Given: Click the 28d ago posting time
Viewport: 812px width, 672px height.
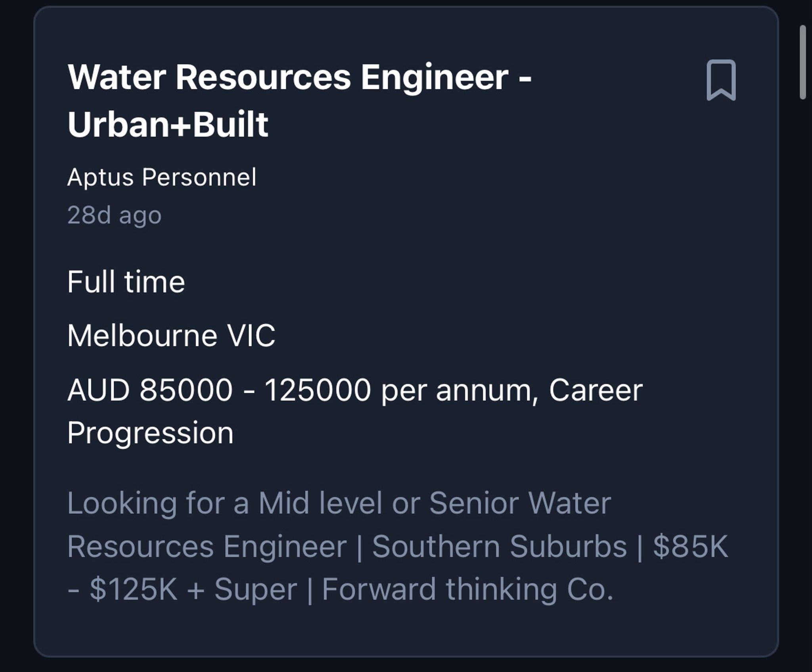Looking at the screenshot, I should (114, 215).
